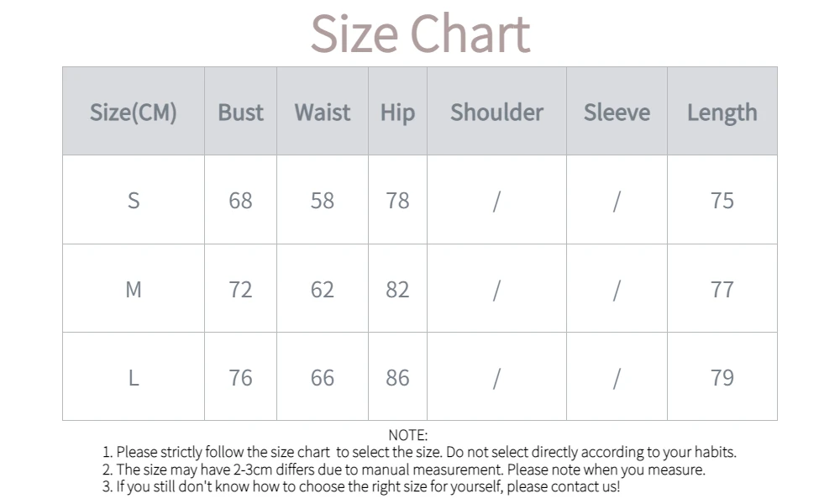Click length value 75 for size S
Screen dimensions: 840x504
(x=722, y=201)
